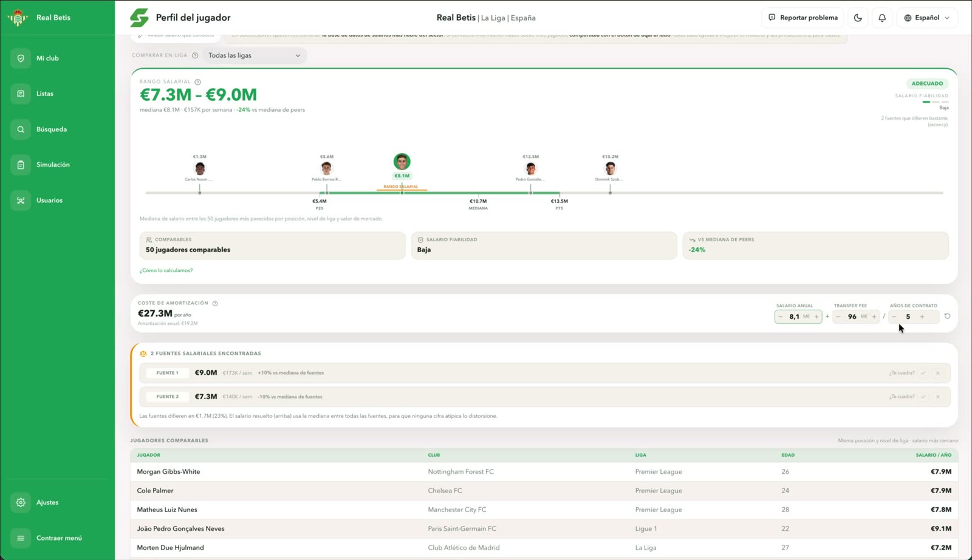Sort table by the Salario / Año header
Screen dimensions: 972x560
coord(934,455)
